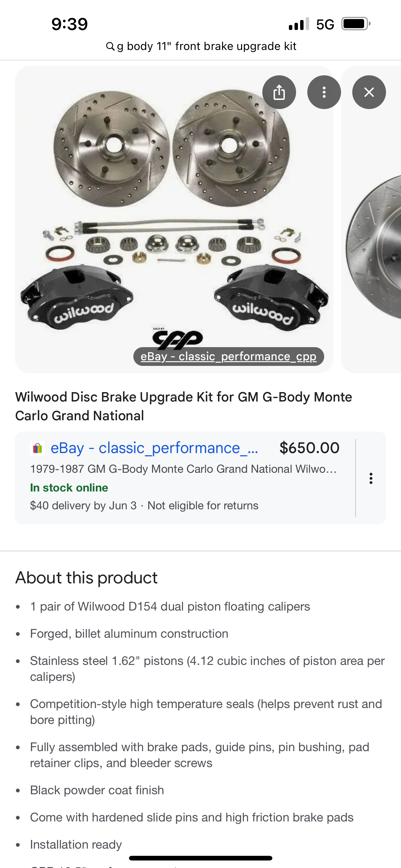View the next rotor image thumbnail

point(371,219)
